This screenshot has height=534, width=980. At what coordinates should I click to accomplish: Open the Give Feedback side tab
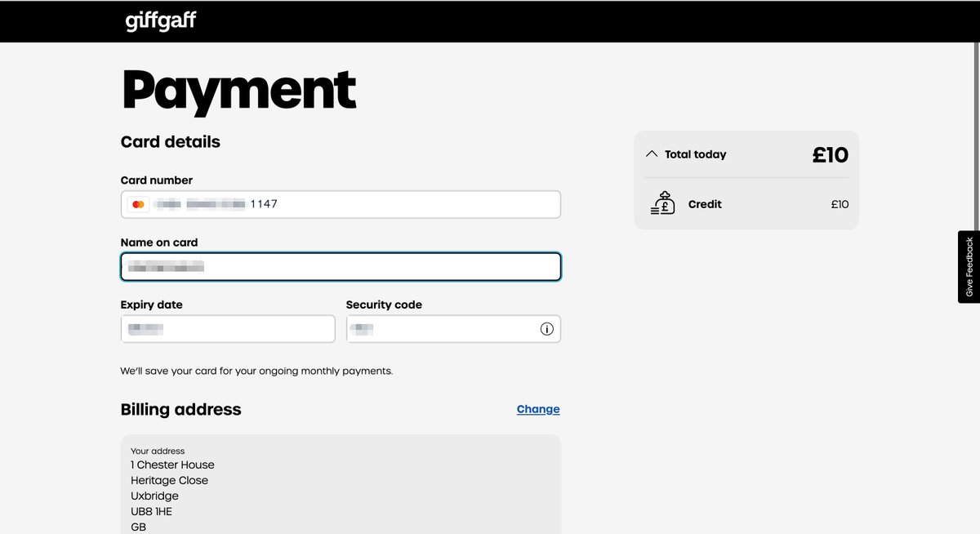tap(969, 267)
